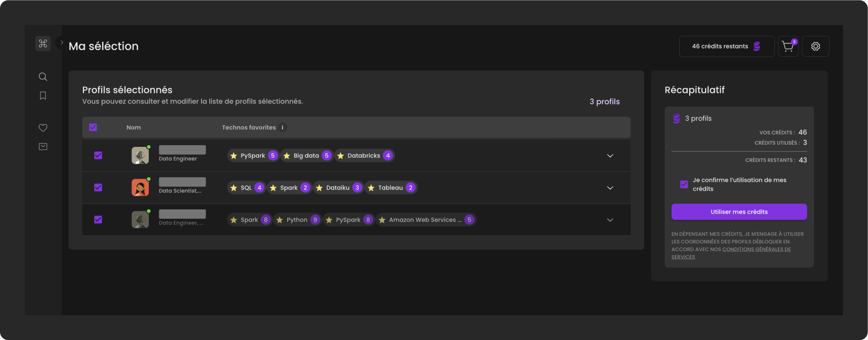Expand the Amazon Web Services row chevron

tap(610, 220)
